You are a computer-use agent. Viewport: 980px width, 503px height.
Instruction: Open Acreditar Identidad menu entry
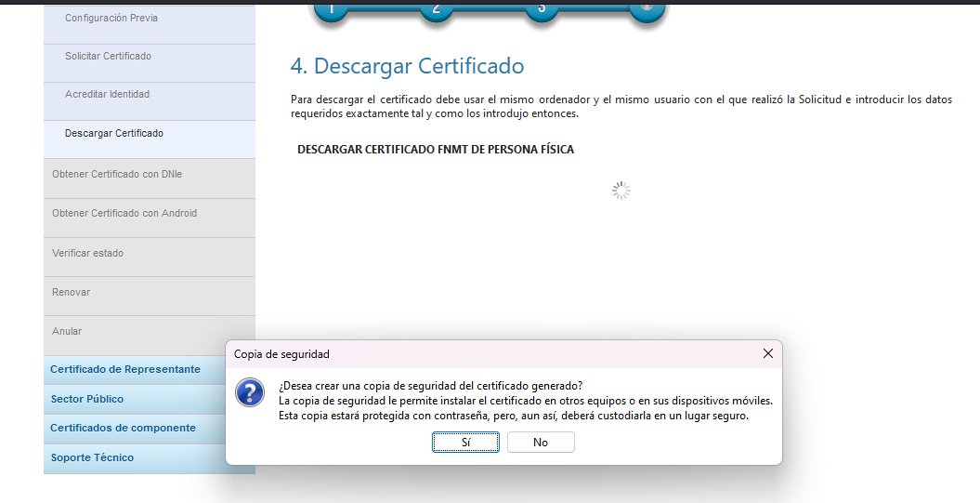coord(107,95)
